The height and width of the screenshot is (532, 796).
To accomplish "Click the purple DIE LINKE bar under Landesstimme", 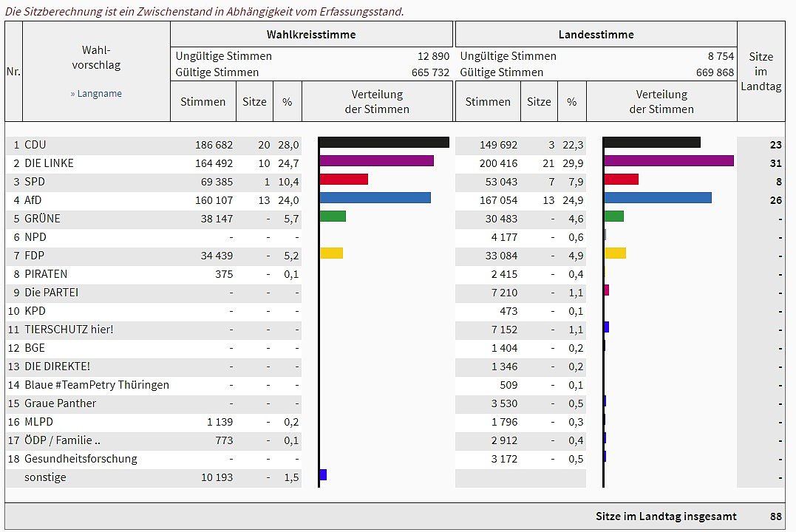I will tap(668, 161).
